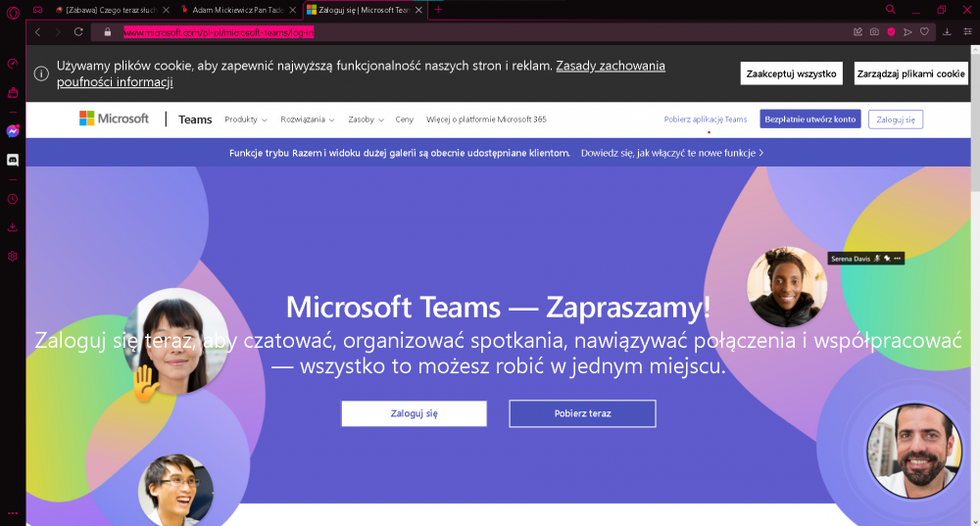The width and height of the screenshot is (980, 526).
Task: Open Więcej o platformie Microsoft 365
Action: (x=486, y=120)
